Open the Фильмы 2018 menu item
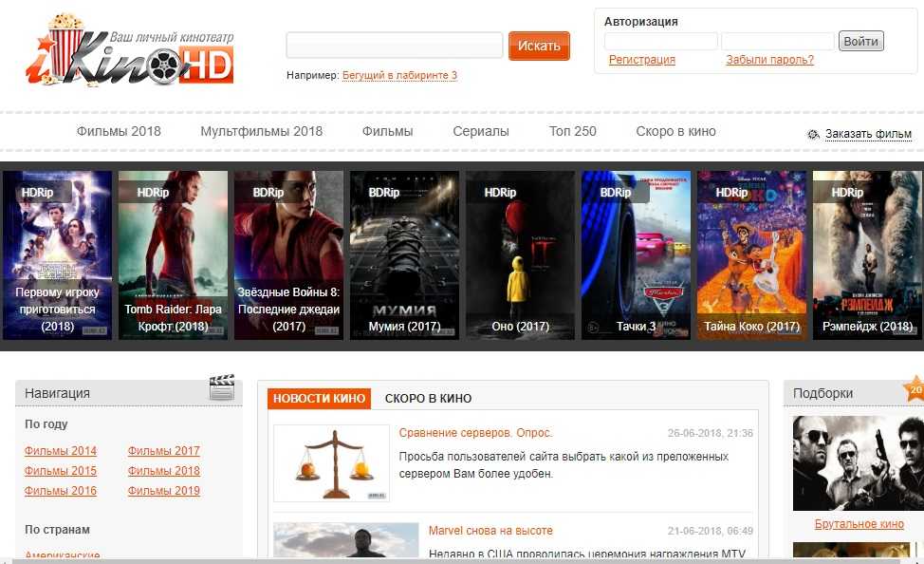The height and width of the screenshot is (564, 924). click(x=119, y=131)
